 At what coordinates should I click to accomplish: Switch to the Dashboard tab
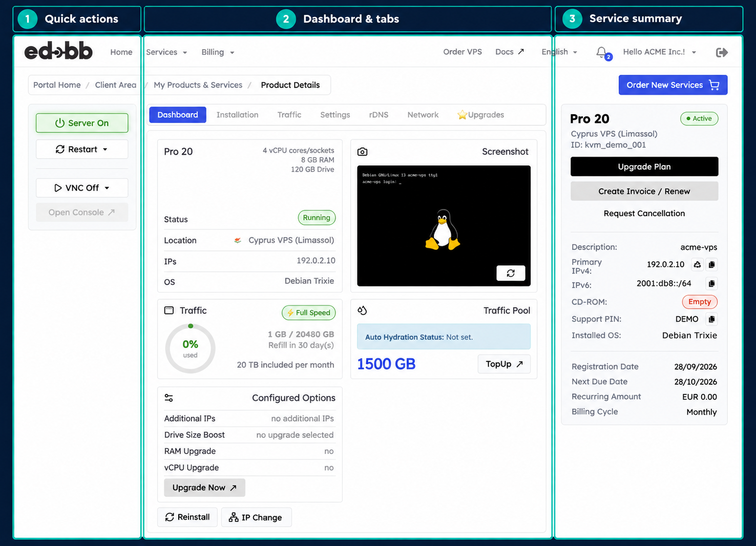tap(178, 115)
